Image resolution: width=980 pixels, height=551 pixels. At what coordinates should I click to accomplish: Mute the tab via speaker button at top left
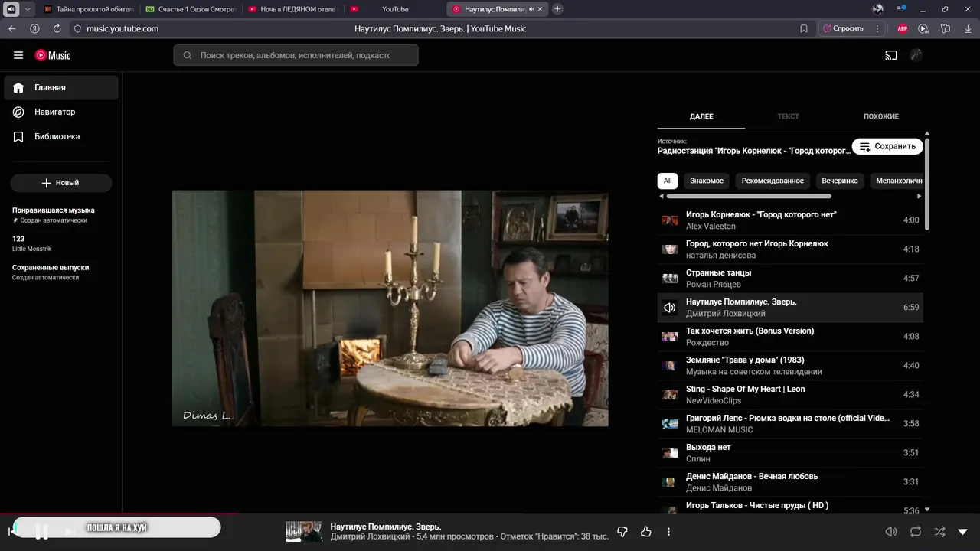point(11,9)
